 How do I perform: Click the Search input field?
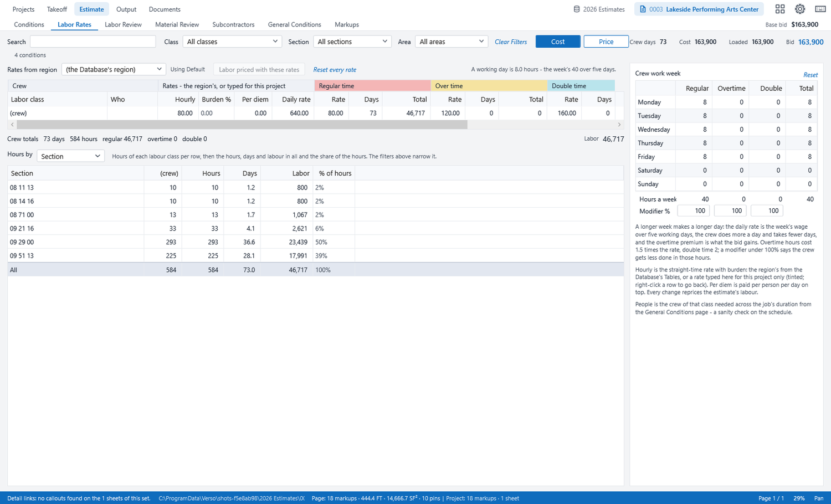[x=93, y=42]
